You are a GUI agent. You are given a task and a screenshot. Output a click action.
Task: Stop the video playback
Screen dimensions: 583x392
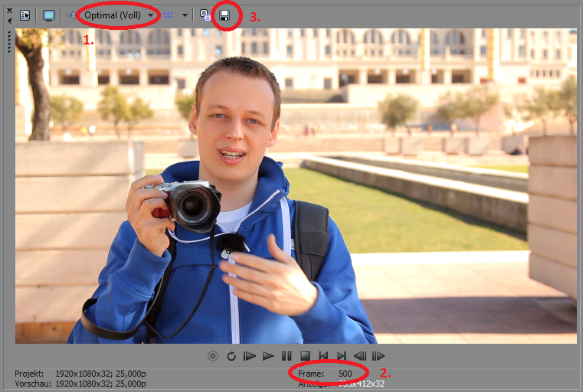pyautogui.click(x=304, y=356)
